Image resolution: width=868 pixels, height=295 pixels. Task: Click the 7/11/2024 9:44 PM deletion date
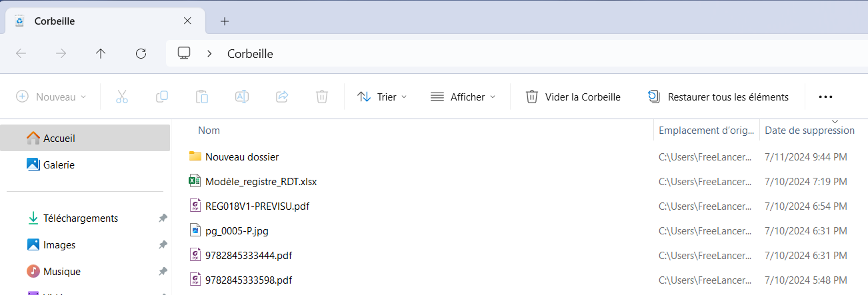[806, 157]
